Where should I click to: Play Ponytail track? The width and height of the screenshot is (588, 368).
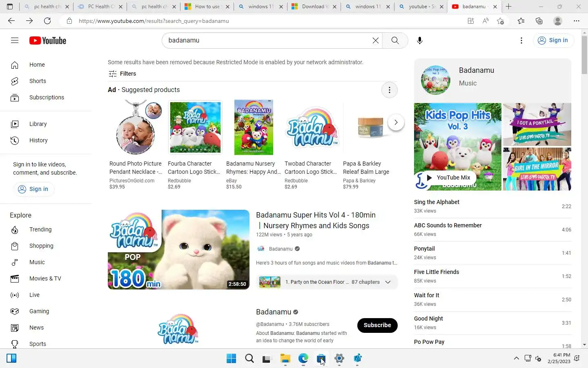tap(492, 253)
